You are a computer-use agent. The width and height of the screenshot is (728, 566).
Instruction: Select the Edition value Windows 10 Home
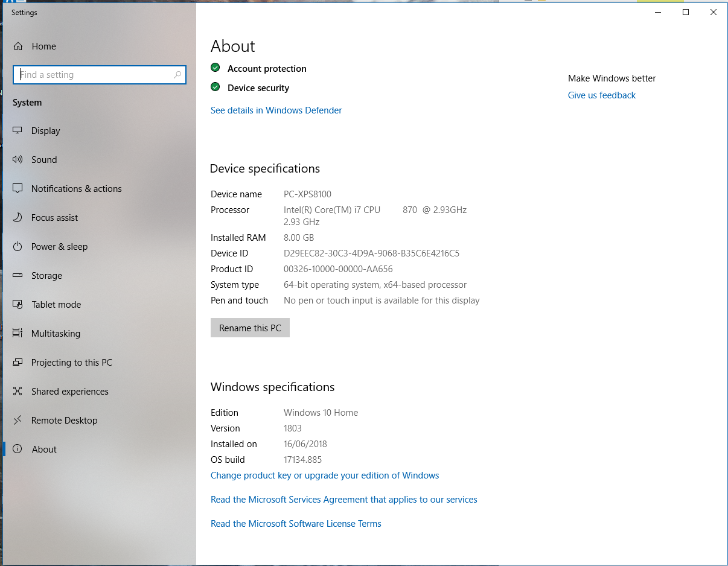pos(321,413)
